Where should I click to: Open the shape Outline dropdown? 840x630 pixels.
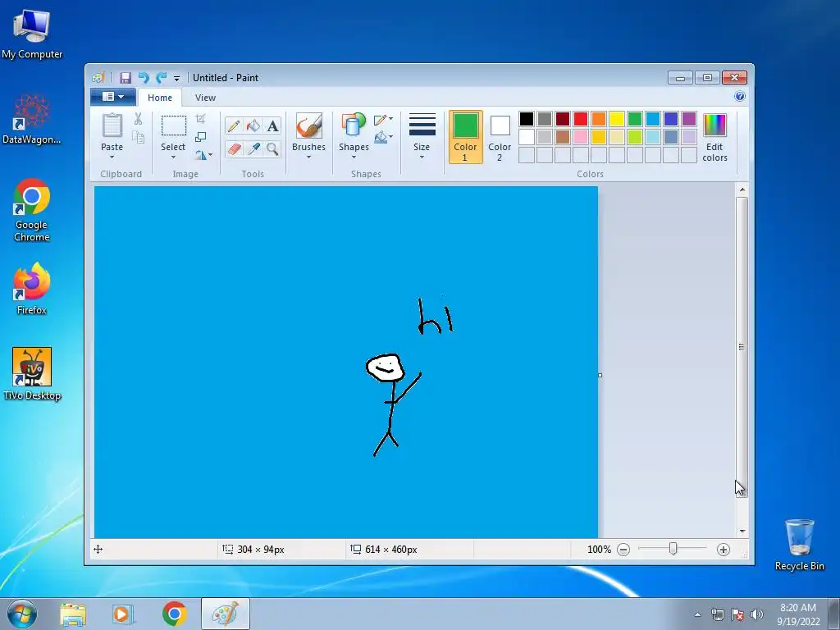pos(384,120)
